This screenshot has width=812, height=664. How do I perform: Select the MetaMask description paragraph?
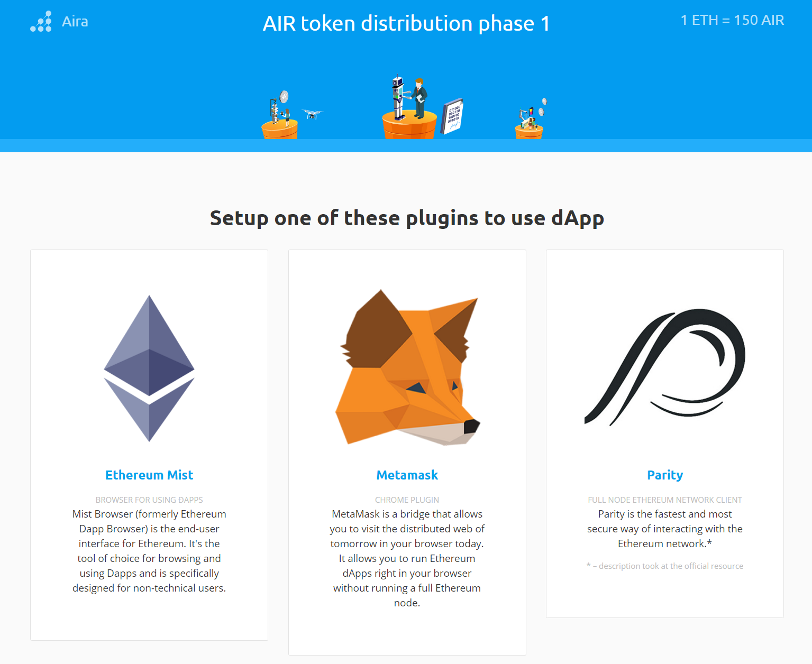click(x=407, y=558)
